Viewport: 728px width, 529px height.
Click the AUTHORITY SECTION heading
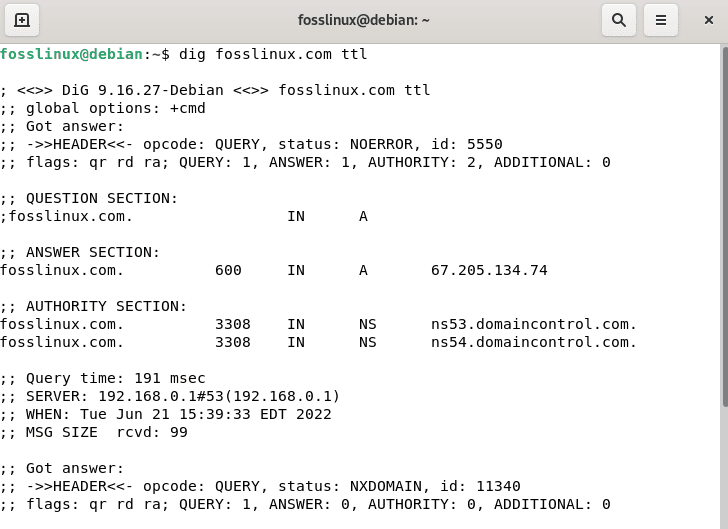93,306
